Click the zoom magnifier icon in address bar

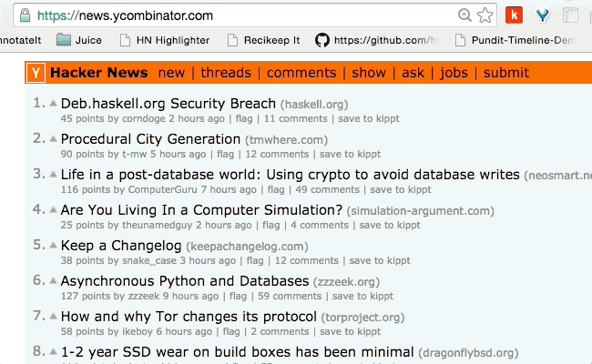pos(465,15)
